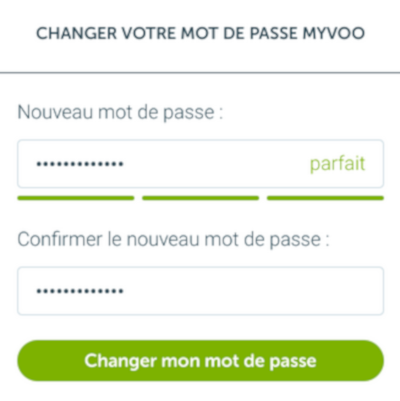400x401 pixels.
Task: Focus the Confirmer le nouveau mot de passe field
Action: point(200,291)
